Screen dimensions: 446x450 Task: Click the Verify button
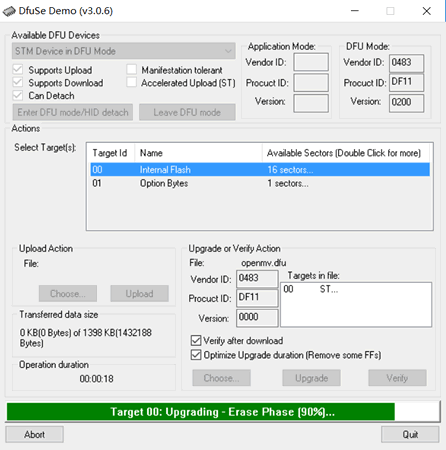(397, 378)
